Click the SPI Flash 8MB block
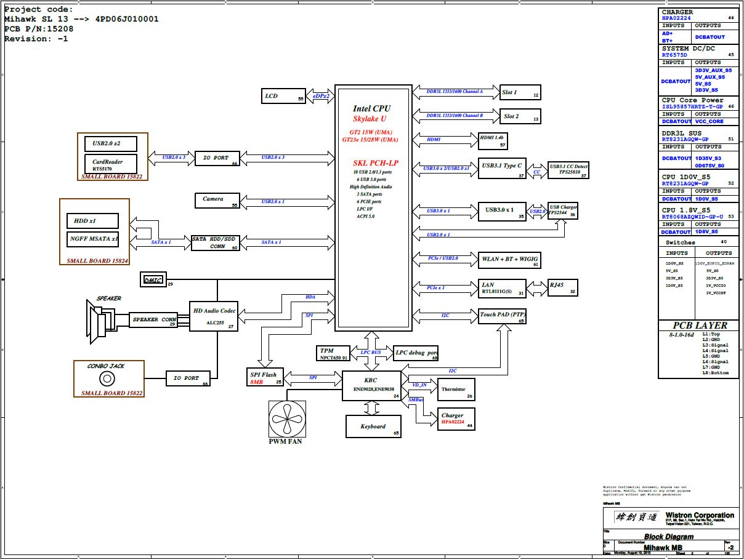 click(264, 378)
